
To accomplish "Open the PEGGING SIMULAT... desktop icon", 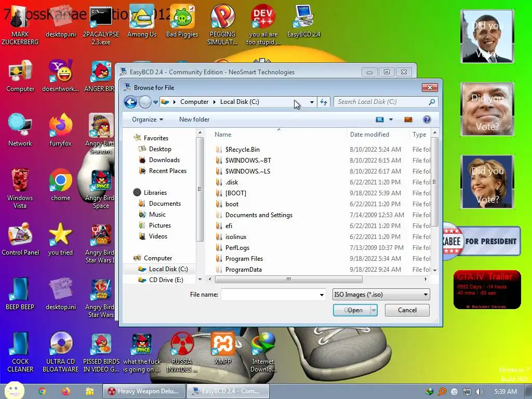I will pos(222,25).
